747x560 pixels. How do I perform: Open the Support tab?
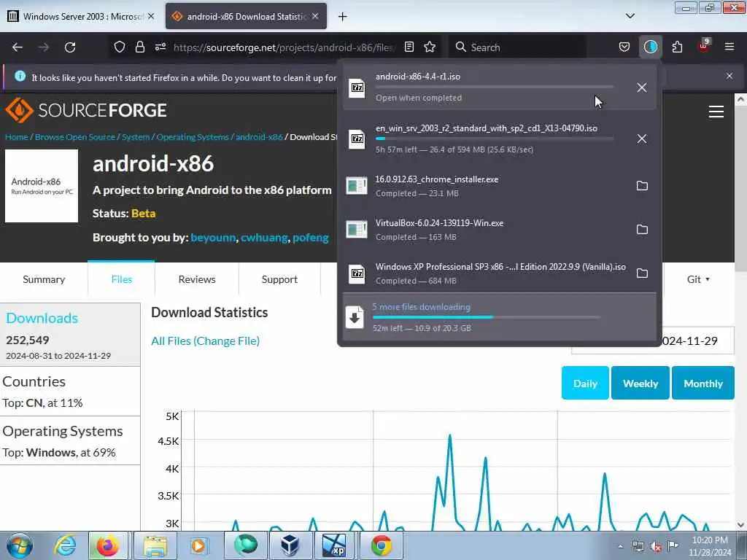pos(279,279)
